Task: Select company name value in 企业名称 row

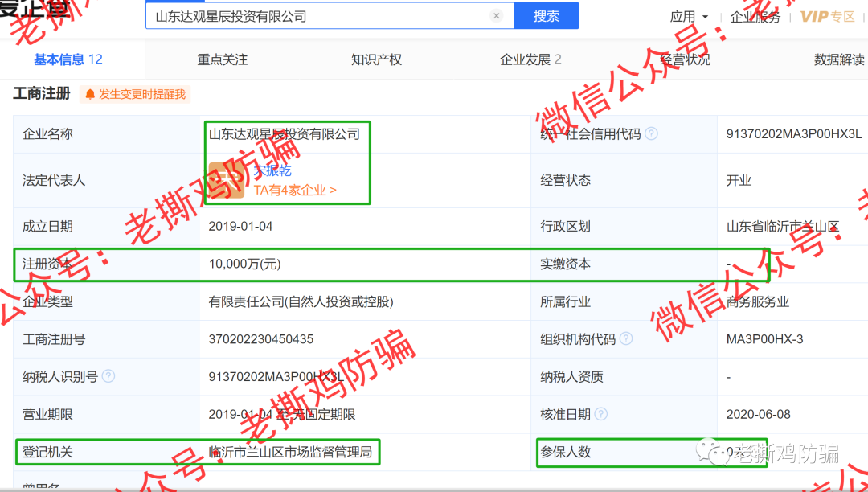Action: [x=284, y=134]
